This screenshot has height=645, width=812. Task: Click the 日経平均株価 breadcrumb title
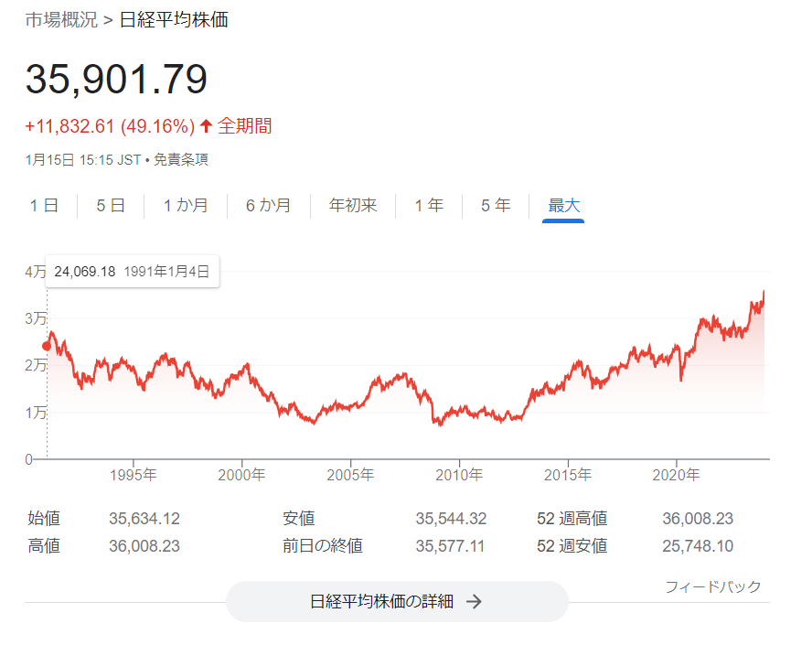pyautogui.click(x=174, y=20)
